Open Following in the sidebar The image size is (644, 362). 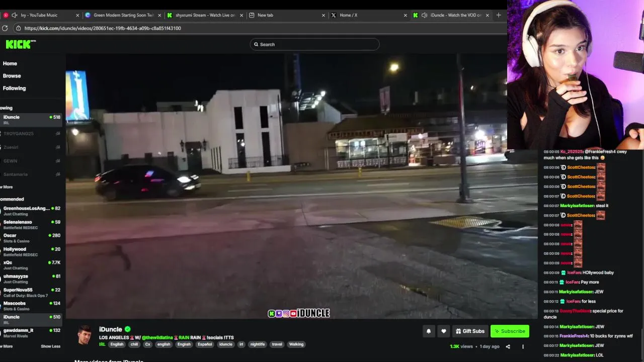[14, 88]
